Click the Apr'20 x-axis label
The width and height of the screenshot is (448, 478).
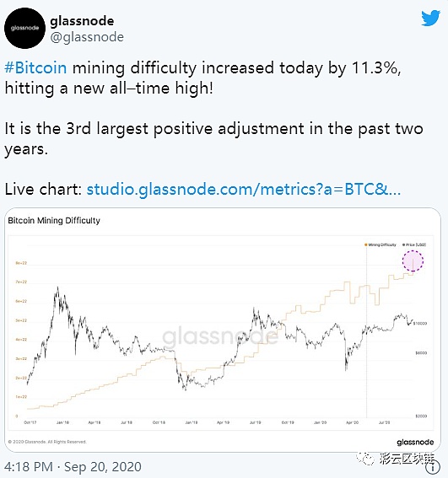coord(352,422)
